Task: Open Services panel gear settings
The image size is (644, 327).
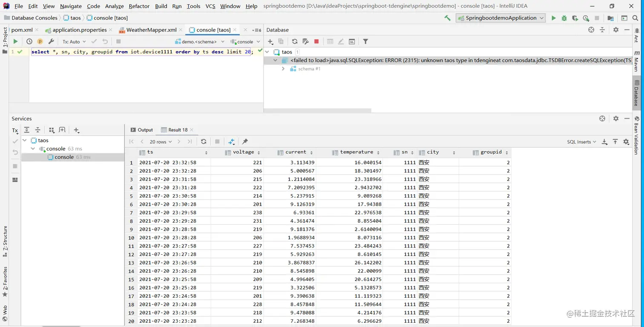Action: pyautogui.click(x=615, y=118)
